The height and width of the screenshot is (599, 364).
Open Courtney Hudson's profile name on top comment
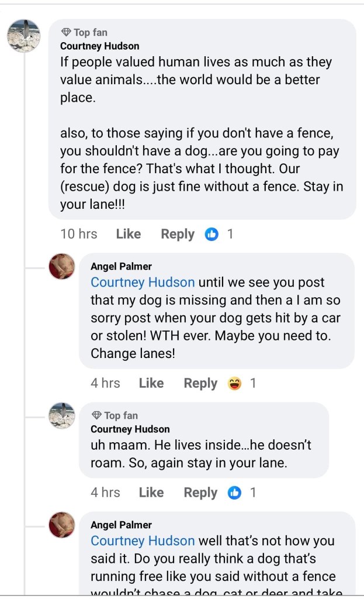tap(100, 46)
